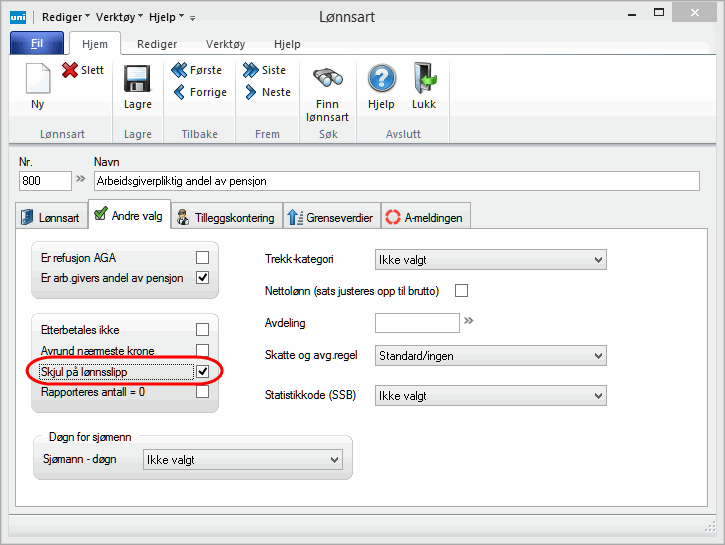Open the Grenseverdier tab
This screenshot has height=545, width=725.
tap(331, 217)
